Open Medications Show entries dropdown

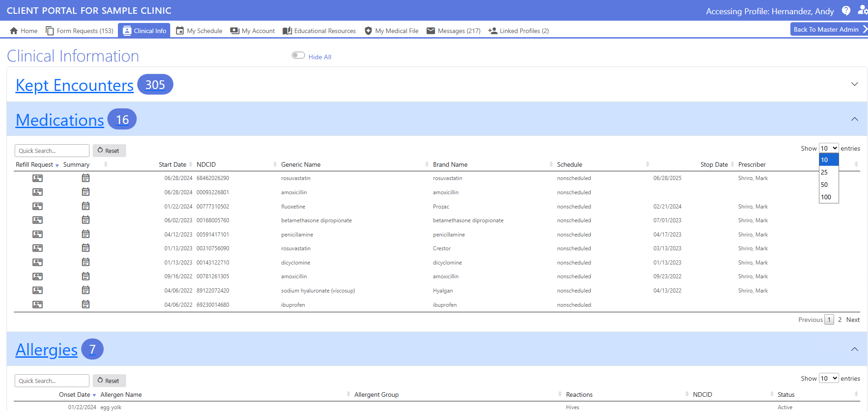tap(829, 148)
